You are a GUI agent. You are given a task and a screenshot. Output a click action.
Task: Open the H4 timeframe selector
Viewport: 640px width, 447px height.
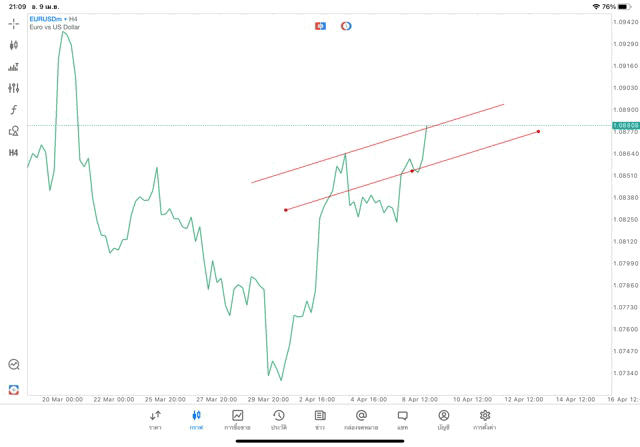(x=14, y=152)
